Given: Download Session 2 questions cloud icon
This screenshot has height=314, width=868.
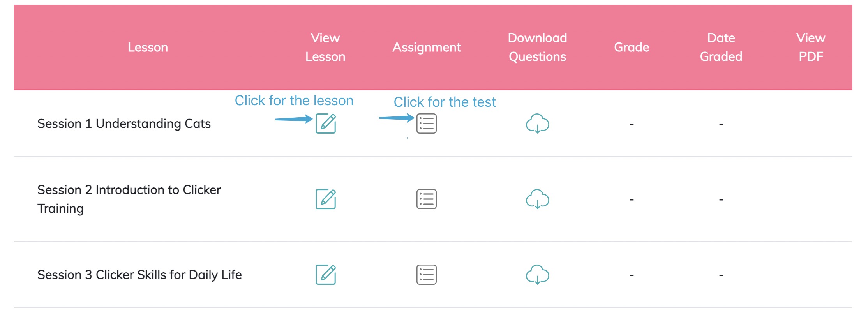Looking at the screenshot, I should 538,199.
